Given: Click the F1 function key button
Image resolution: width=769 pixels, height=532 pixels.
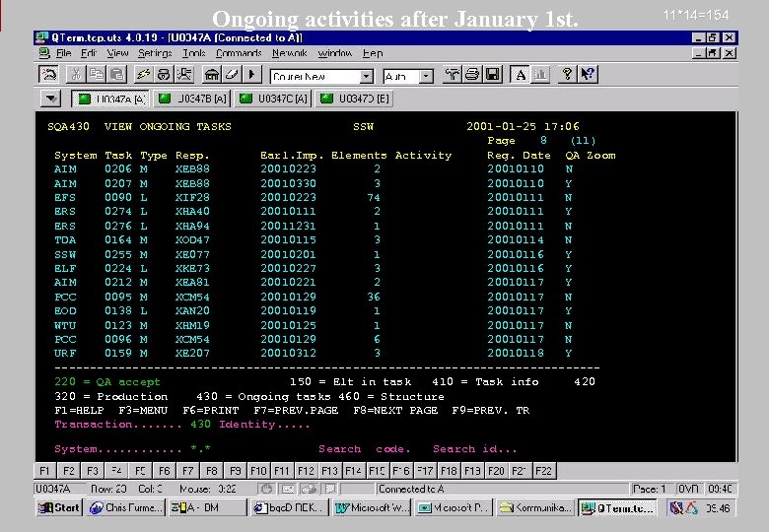Looking at the screenshot, I should (44, 471).
